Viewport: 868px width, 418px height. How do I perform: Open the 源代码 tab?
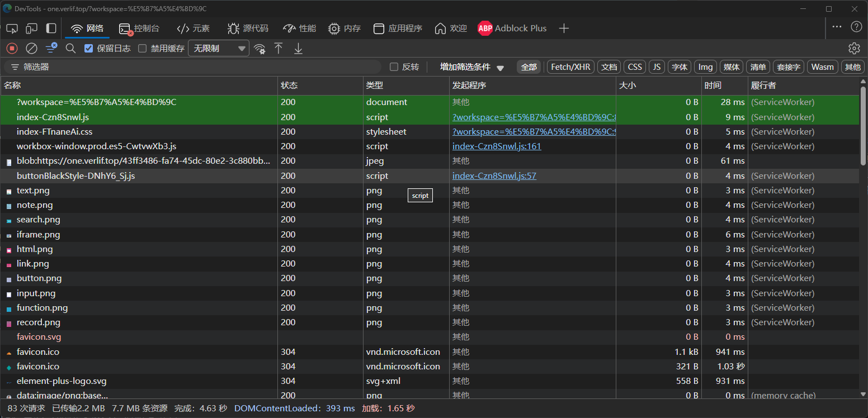point(248,28)
